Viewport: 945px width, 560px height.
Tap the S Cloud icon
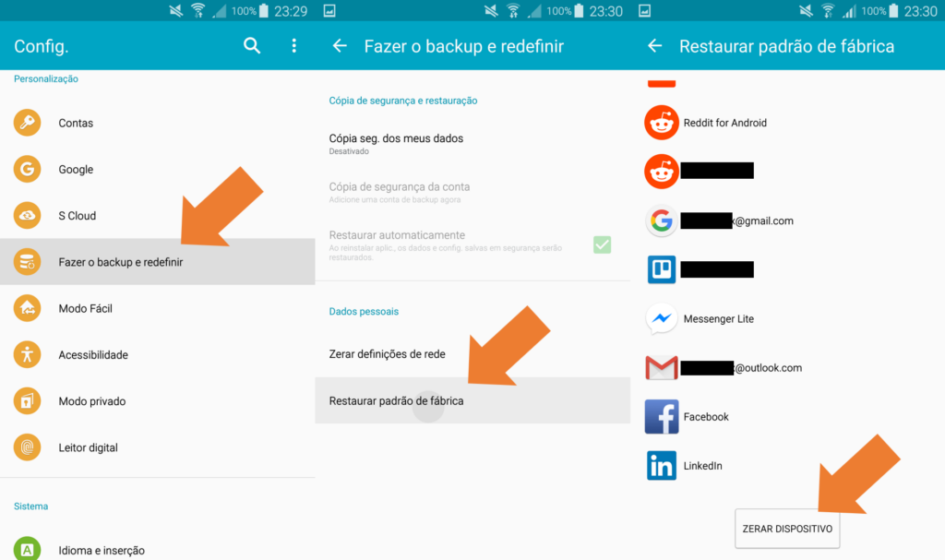pos(28,216)
